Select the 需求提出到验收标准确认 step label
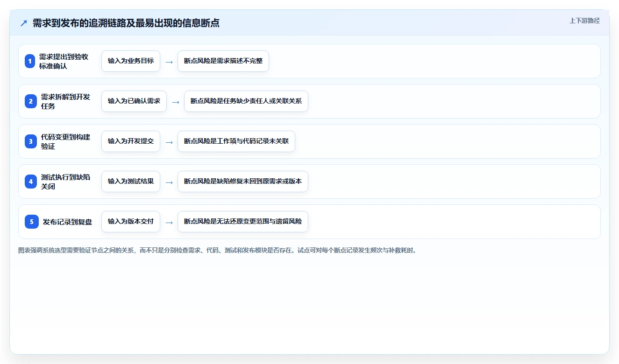The image size is (619, 364). point(64,61)
